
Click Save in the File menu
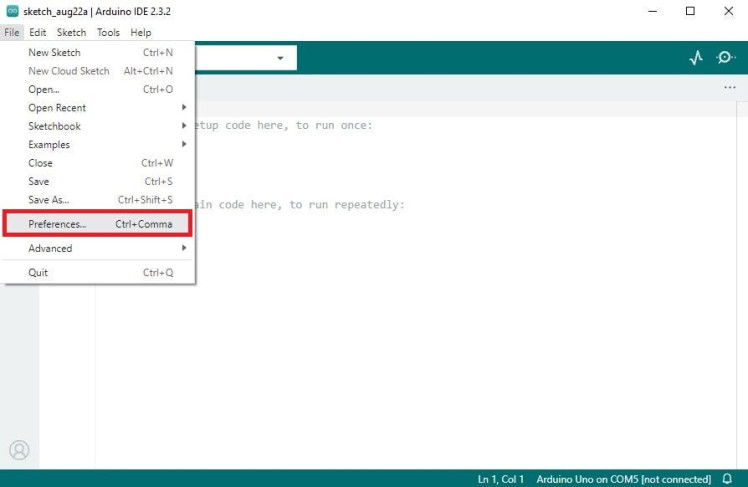tap(99, 181)
